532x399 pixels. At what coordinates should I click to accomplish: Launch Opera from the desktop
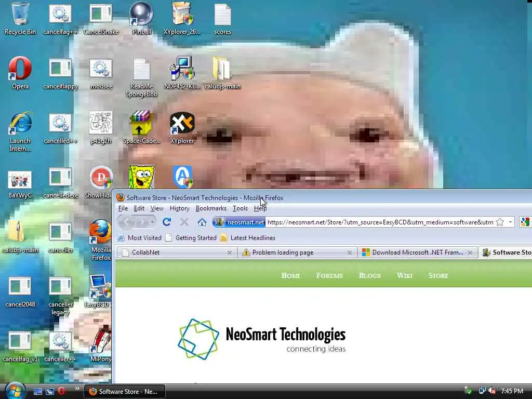[20, 68]
